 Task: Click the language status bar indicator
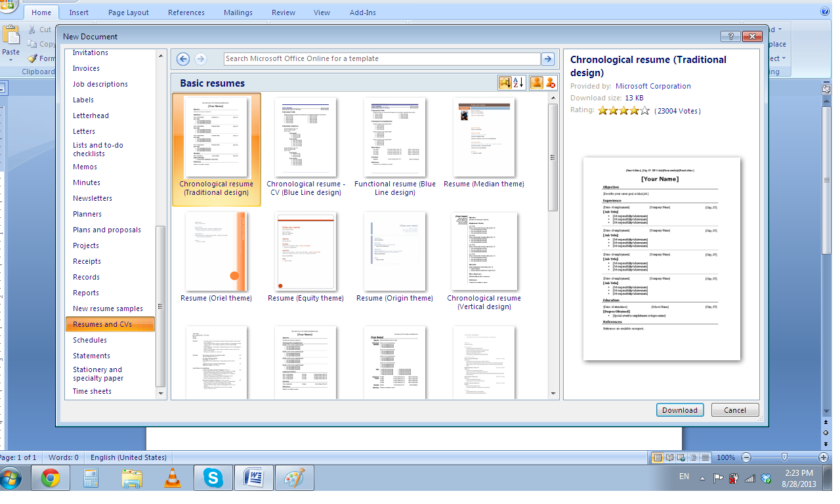coord(129,457)
